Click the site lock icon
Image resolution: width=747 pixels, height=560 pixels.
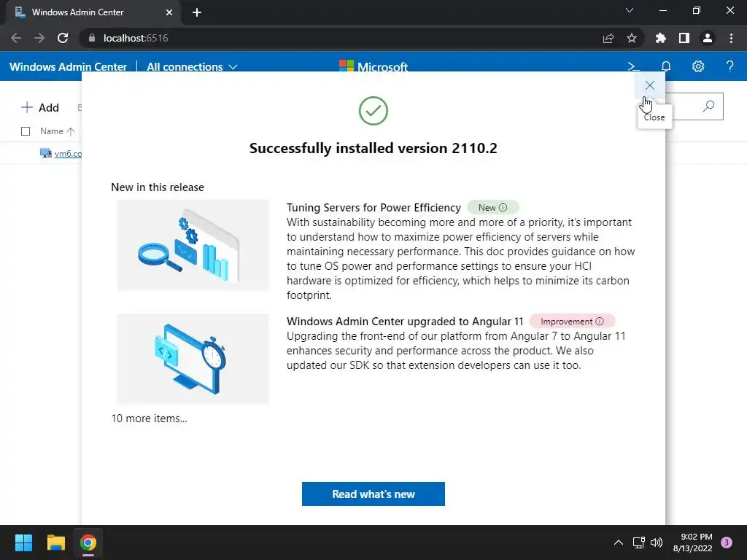pyautogui.click(x=92, y=38)
